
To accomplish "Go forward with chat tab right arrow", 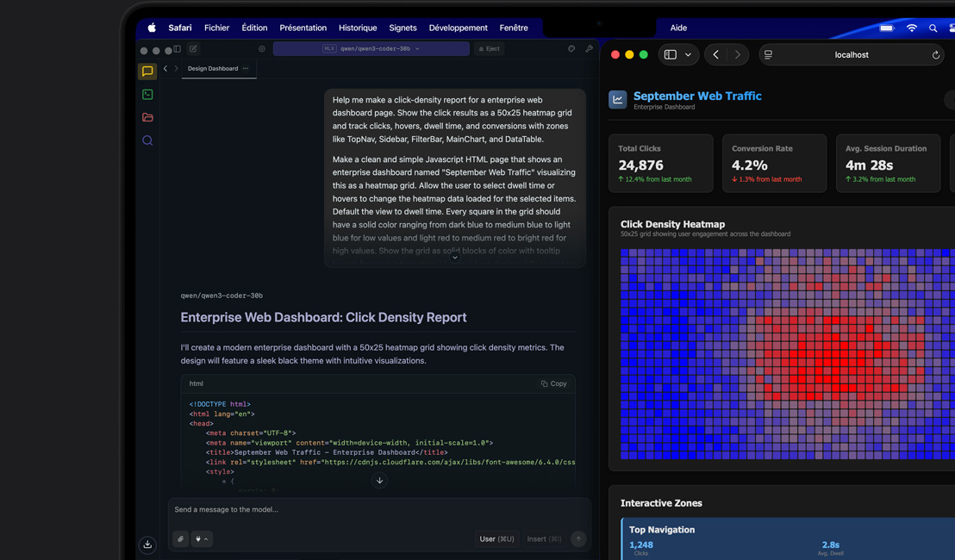I will pyautogui.click(x=177, y=69).
